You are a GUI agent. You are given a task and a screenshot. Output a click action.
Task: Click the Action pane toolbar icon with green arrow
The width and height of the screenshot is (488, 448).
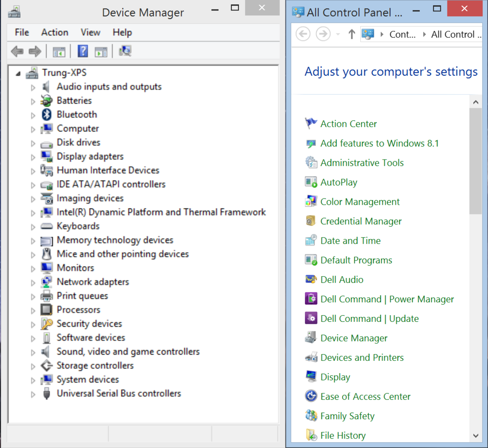(x=101, y=51)
